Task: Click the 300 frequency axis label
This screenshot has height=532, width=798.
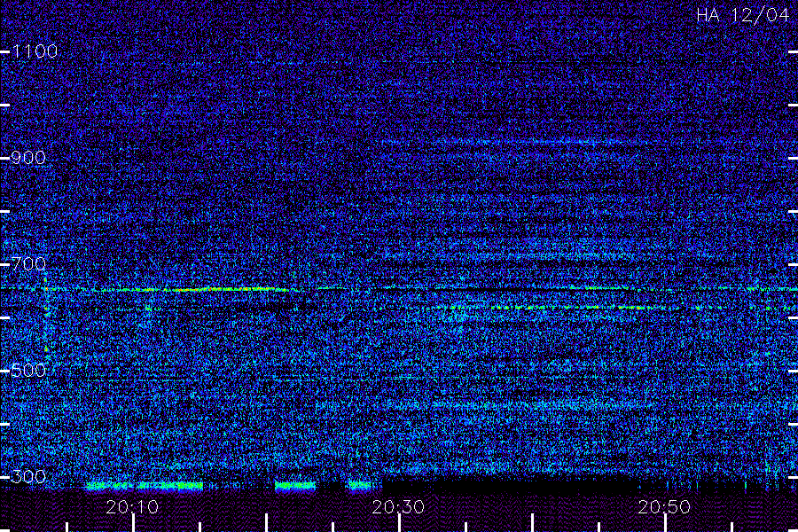Action: pyautogui.click(x=28, y=477)
